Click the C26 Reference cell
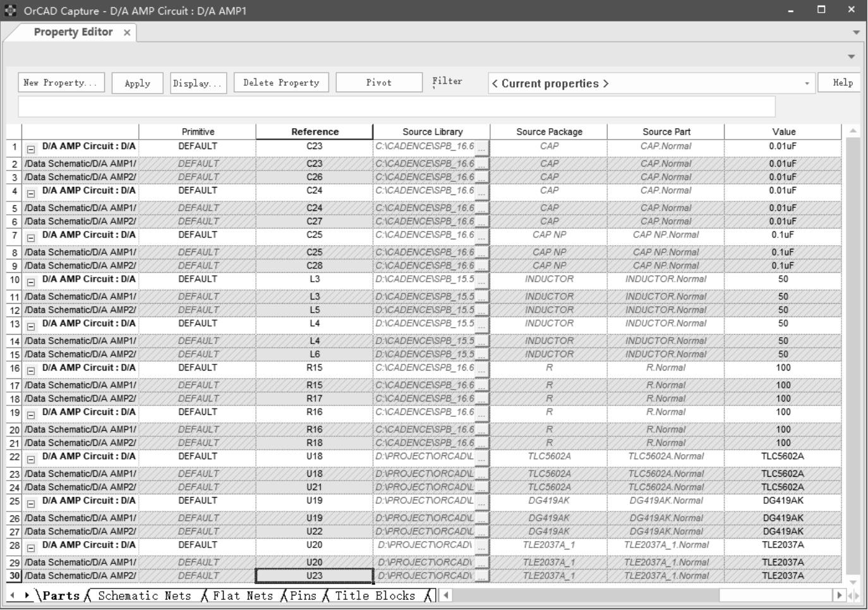The image size is (868, 610). 315,177
